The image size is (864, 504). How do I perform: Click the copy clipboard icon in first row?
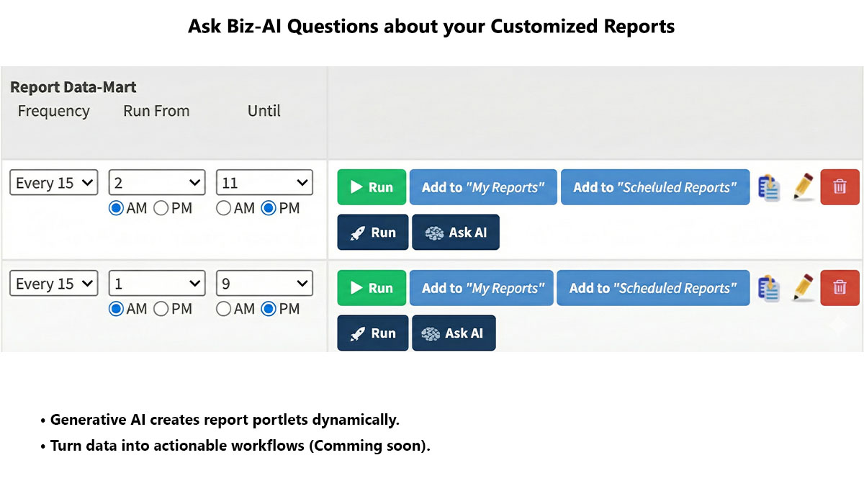(770, 187)
